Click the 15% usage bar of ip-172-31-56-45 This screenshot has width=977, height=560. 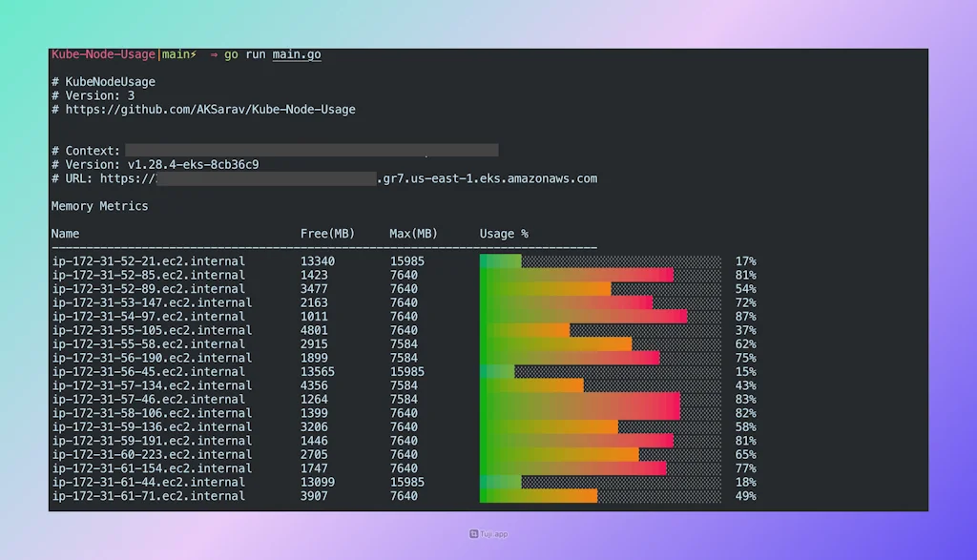pos(496,371)
